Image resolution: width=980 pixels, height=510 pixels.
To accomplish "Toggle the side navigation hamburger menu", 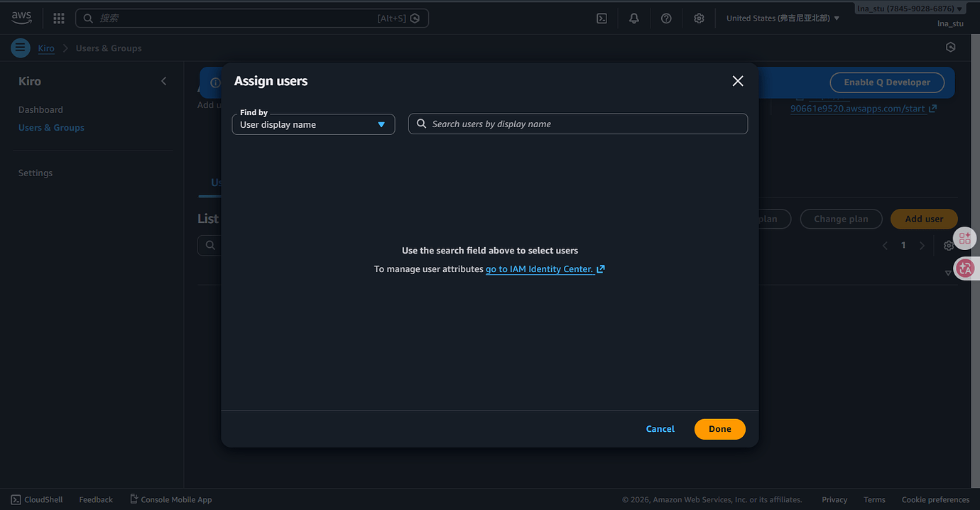I will (21, 48).
